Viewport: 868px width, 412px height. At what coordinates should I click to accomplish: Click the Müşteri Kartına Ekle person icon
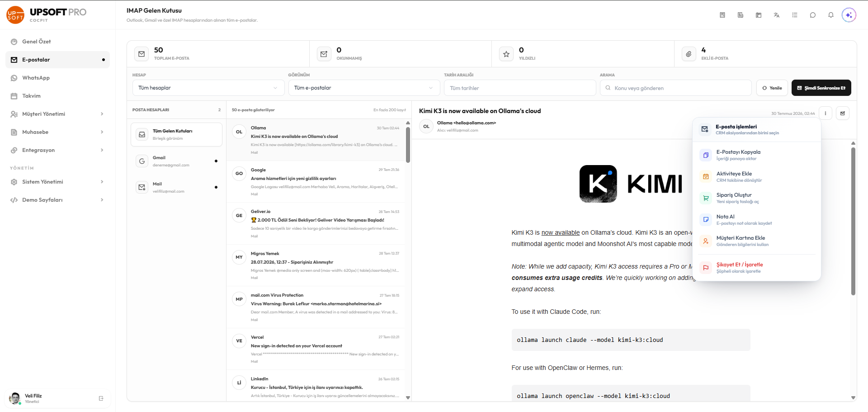click(x=706, y=241)
